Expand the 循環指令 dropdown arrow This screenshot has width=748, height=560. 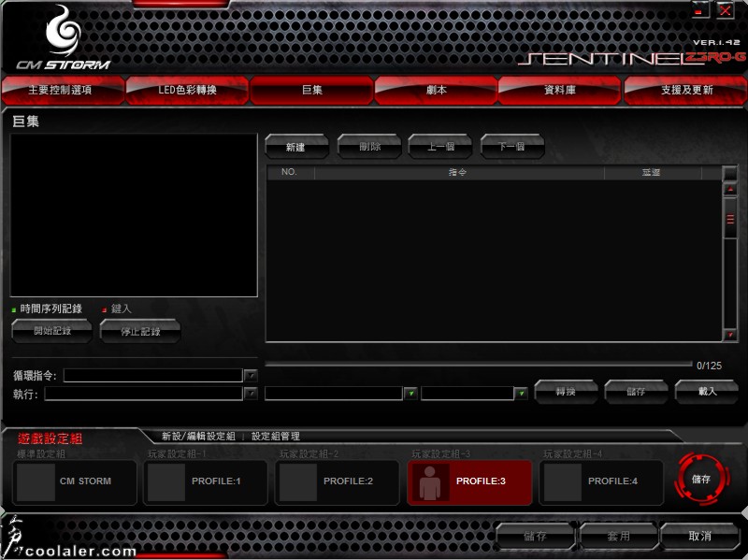(x=251, y=376)
